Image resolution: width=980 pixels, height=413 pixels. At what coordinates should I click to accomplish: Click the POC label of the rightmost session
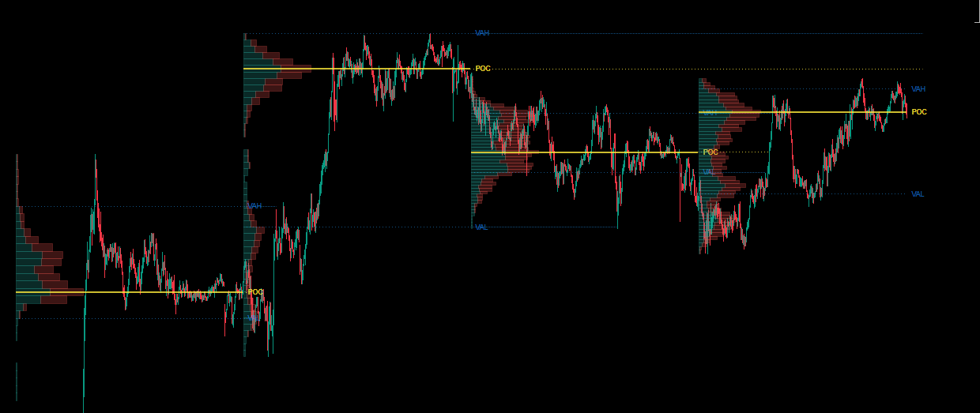(918, 112)
